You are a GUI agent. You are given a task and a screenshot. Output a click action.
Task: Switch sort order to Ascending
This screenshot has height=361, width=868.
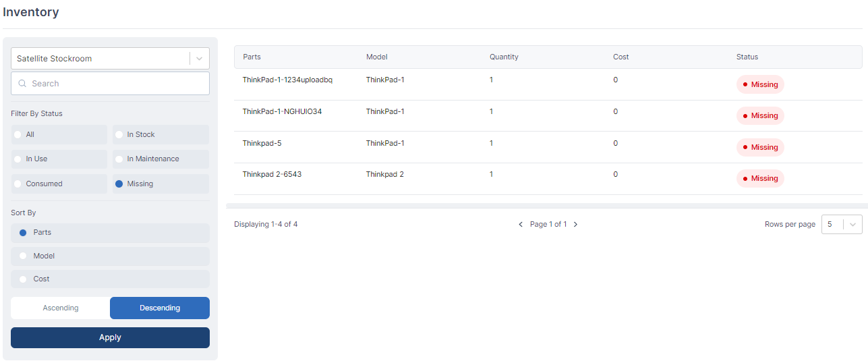61,308
